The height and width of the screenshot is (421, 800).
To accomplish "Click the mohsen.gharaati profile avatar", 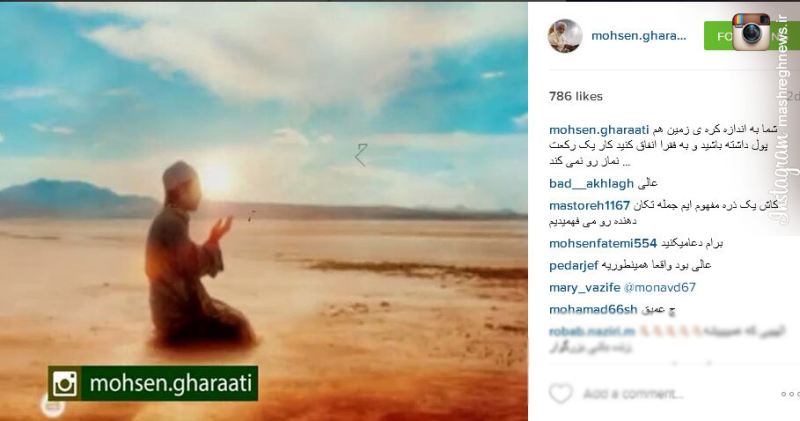I will point(565,36).
